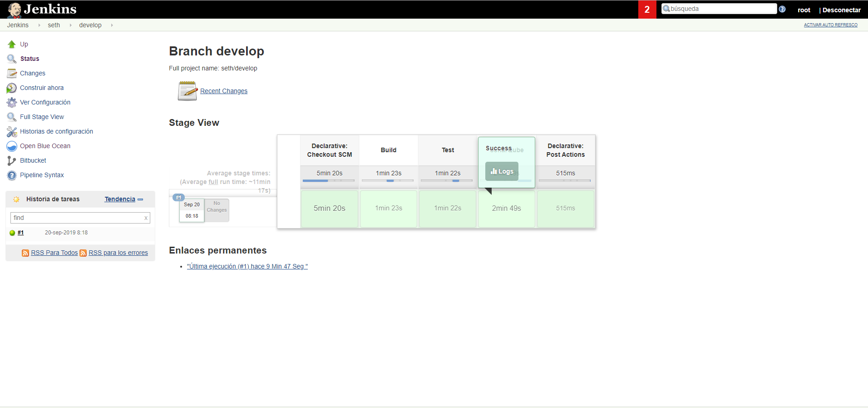Click seth breadcrumb link

54,25
